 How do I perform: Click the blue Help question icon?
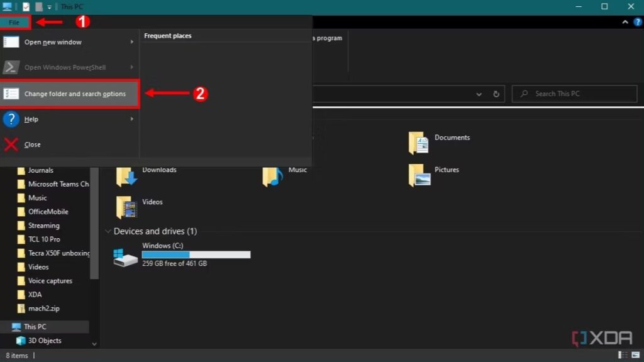pos(11,119)
